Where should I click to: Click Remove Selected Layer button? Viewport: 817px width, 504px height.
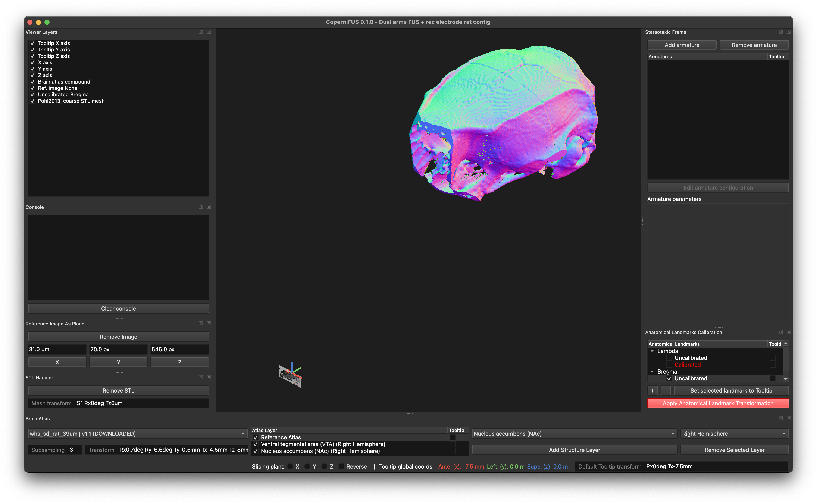coord(734,450)
